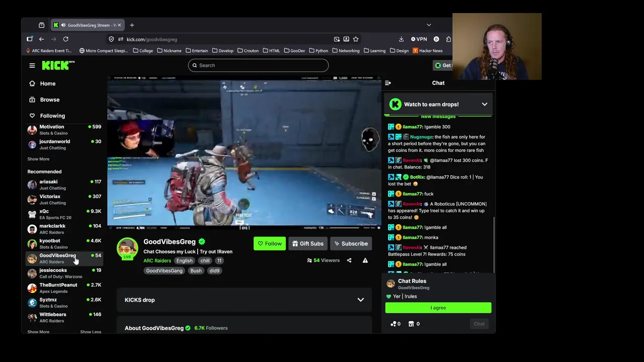Click the browser address bar URL
The height and width of the screenshot is (362, 644).
pos(152,39)
